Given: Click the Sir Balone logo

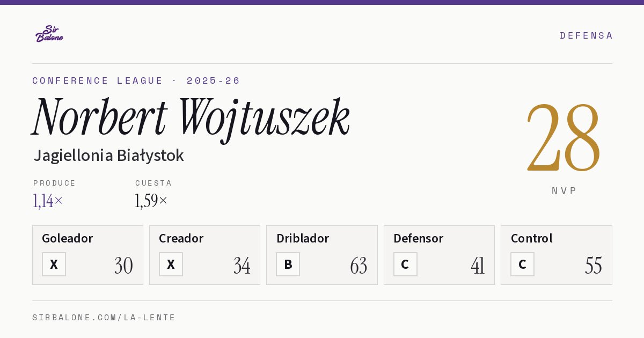Looking at the screenshot, I should tap(49, 34).
